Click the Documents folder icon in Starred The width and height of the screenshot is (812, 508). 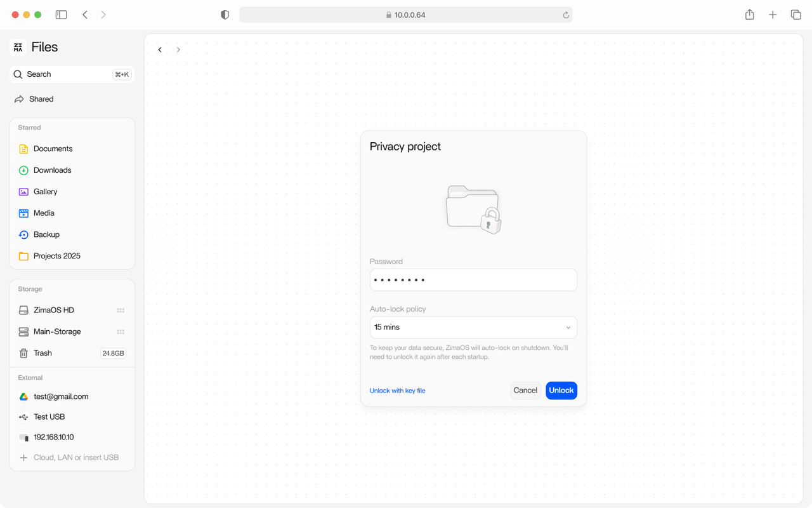23,149
